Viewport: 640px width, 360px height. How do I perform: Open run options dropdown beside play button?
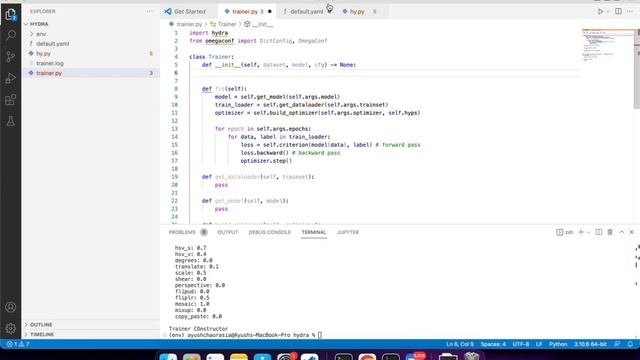608,11
